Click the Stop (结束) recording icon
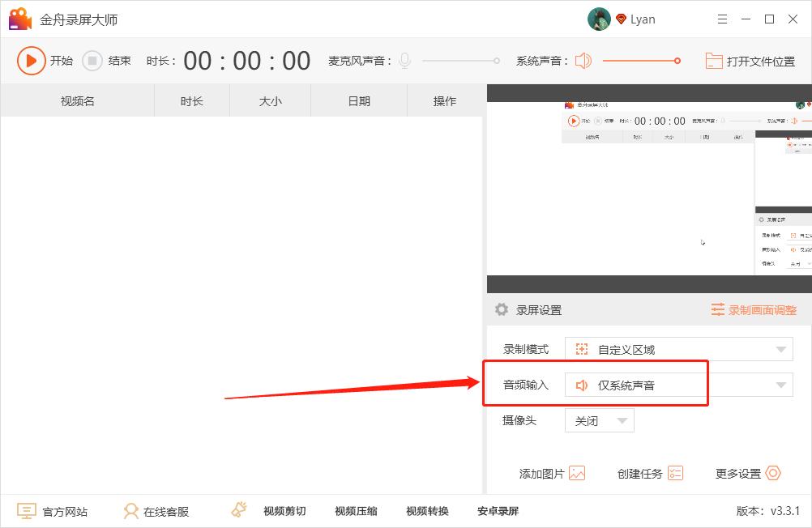 (92, 61)
